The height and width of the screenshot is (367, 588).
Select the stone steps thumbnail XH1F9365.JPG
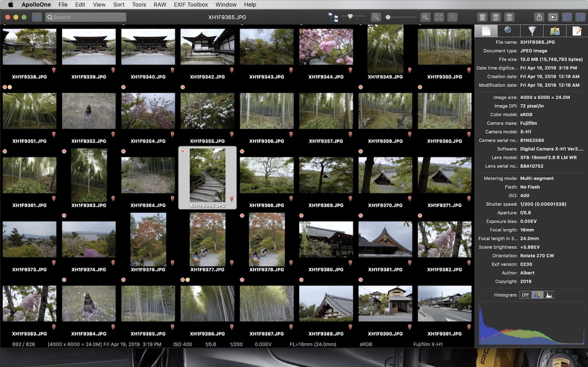pos(207,175)
